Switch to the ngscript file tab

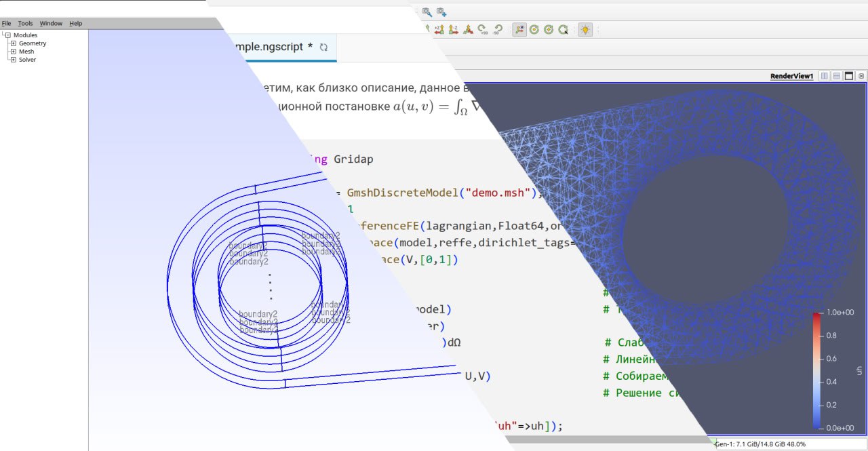285,47
